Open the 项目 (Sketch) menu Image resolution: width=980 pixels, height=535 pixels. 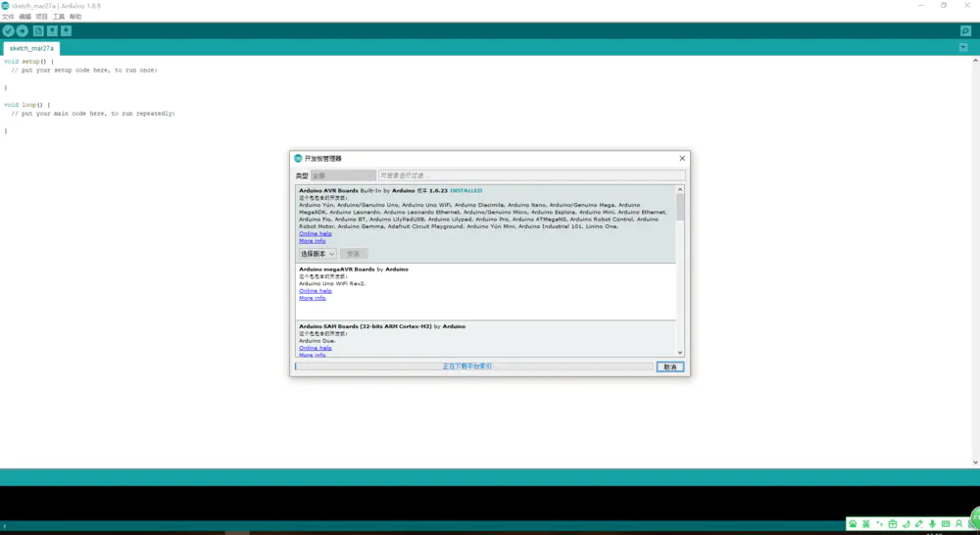(42, 17)
